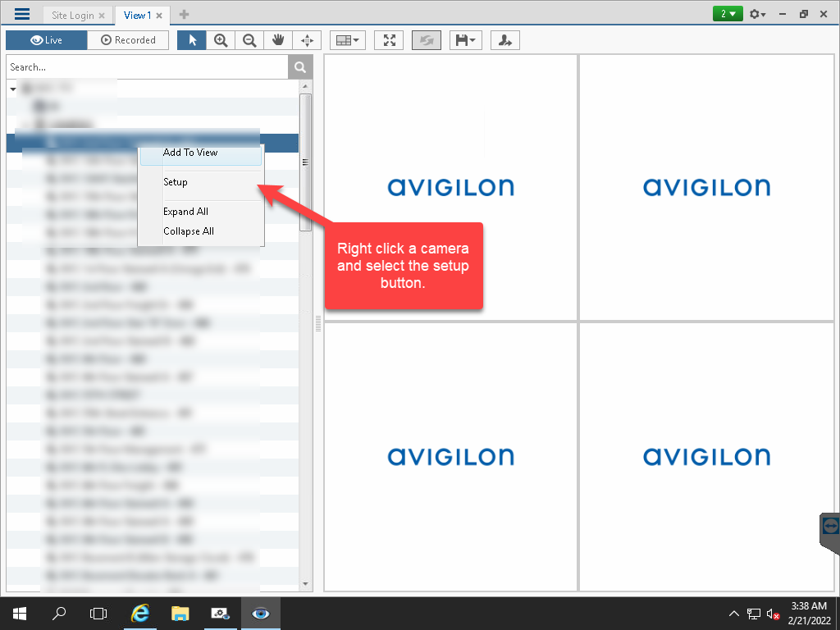
Task: Open the settings gear dropdown
Action: point(756,14)
